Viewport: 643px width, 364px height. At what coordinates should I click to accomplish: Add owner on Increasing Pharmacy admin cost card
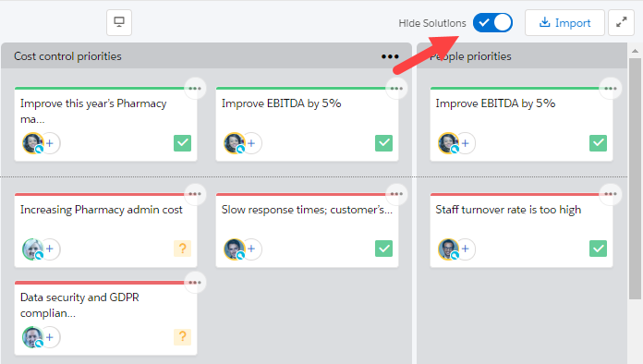(50, 249)
